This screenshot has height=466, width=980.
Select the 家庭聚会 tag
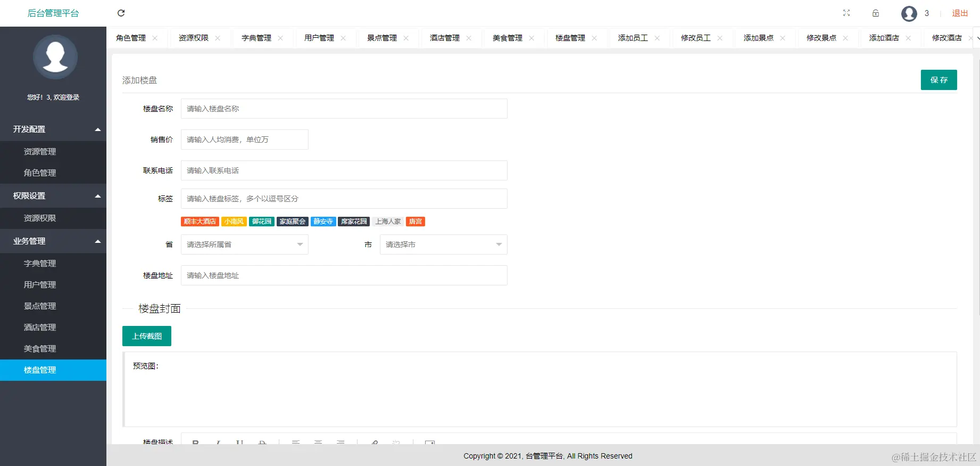(293, 222)
